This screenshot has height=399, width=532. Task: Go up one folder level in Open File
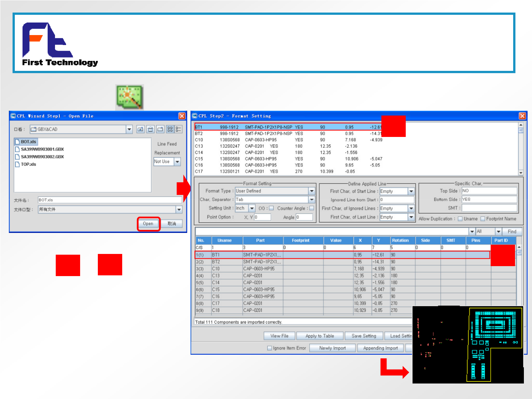click(x=141, y=129)
